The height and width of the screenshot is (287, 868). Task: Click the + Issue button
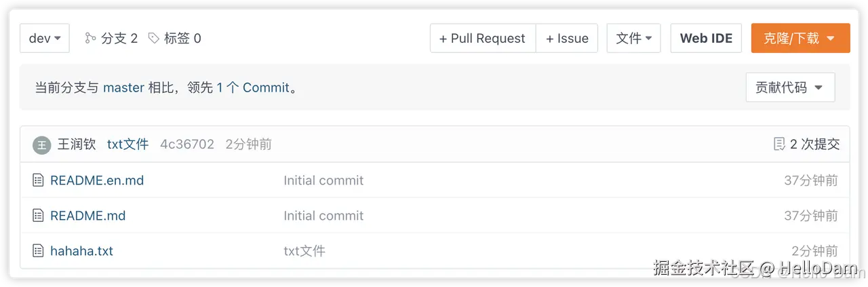(x=567, y=38)
